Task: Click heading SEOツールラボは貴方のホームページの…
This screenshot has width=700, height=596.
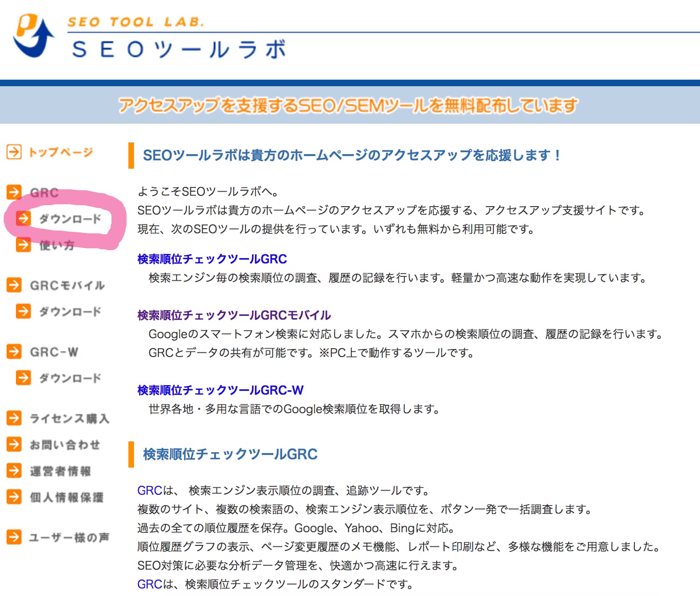Action: (351, 155)
